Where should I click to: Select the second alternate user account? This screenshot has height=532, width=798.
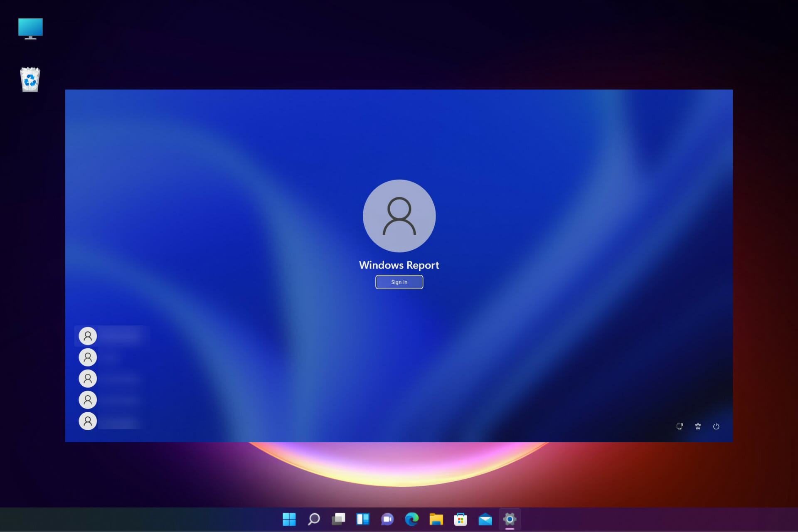pyautogui.click(x=88, y=356)
